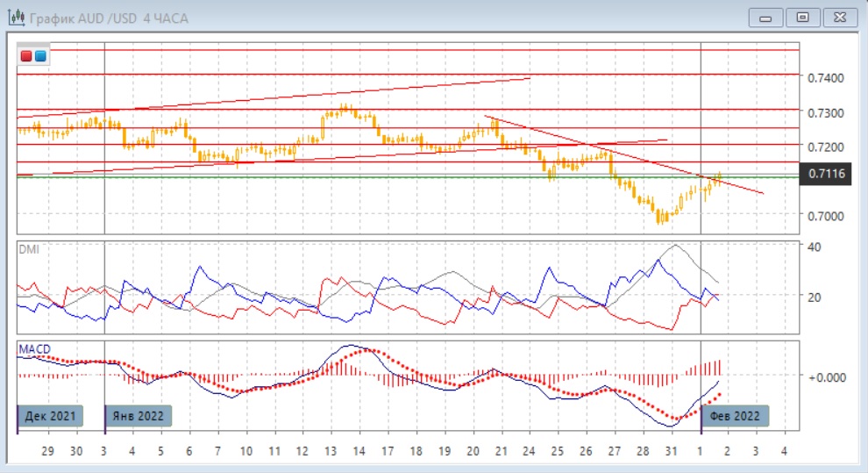
Task: Click date label 27 on the time axis
Action: (x=614, y=451)
